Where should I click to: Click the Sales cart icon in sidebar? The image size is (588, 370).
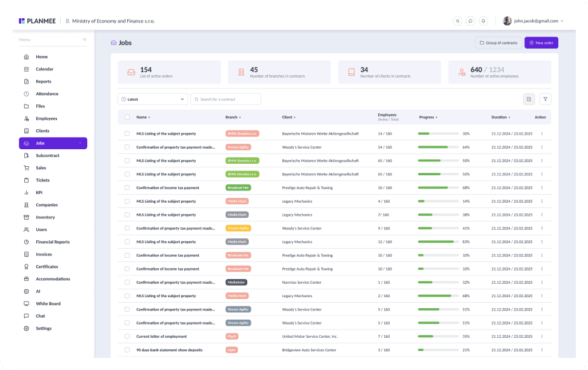pos(26,168)
